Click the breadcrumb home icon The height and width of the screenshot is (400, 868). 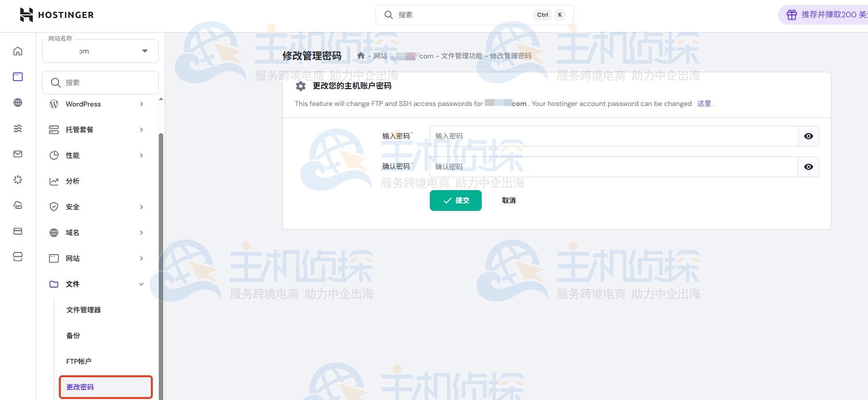(x=361, y=55)
